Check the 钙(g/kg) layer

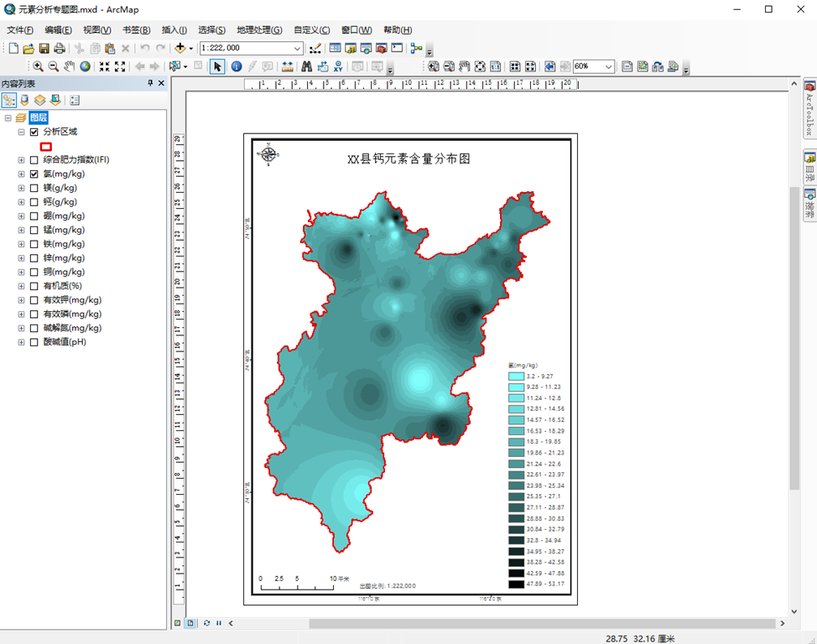pos(34,202)
